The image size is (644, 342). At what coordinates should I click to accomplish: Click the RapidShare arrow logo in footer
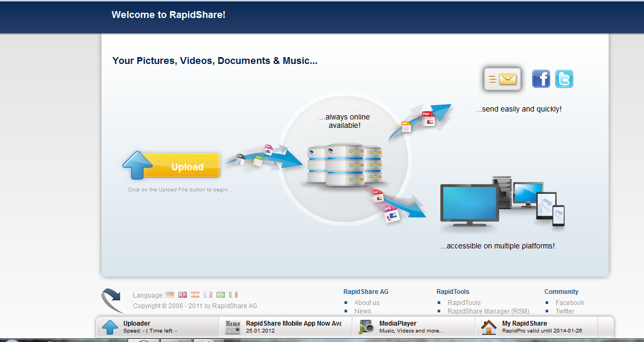[112, 301]
